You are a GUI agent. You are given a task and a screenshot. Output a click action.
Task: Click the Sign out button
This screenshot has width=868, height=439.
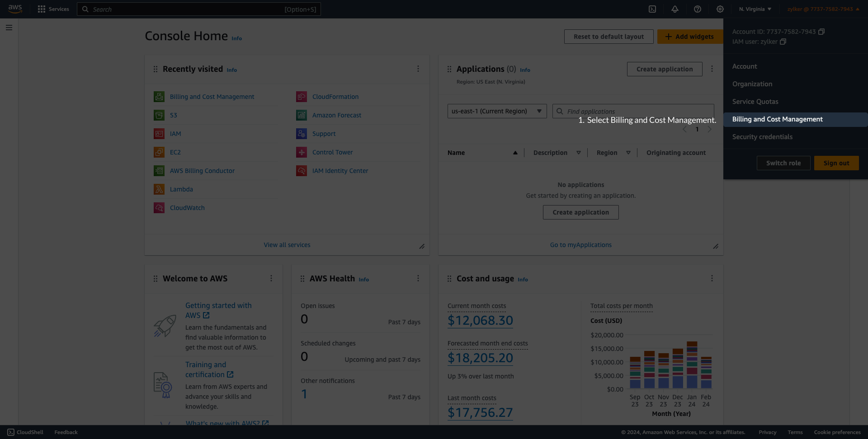point(836,163)
